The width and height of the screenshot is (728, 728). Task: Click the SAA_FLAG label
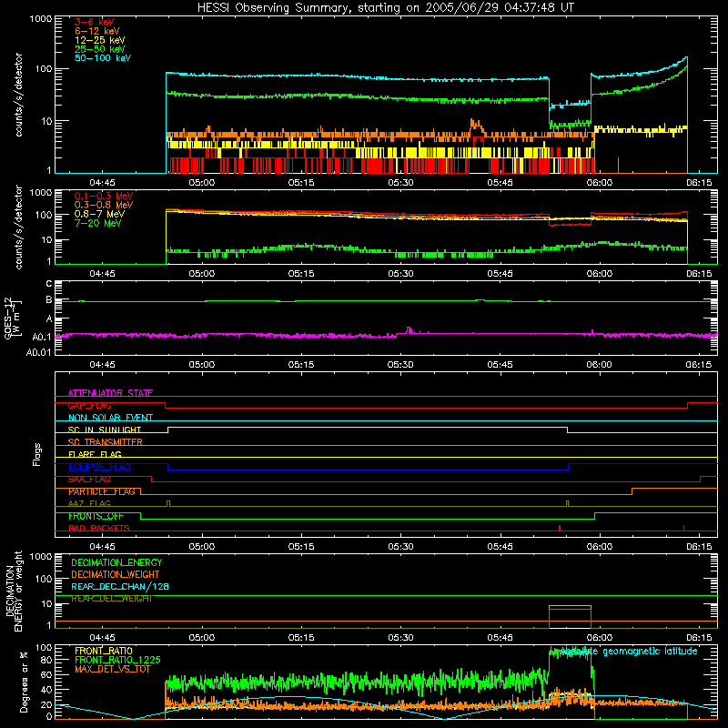[89, 480]
